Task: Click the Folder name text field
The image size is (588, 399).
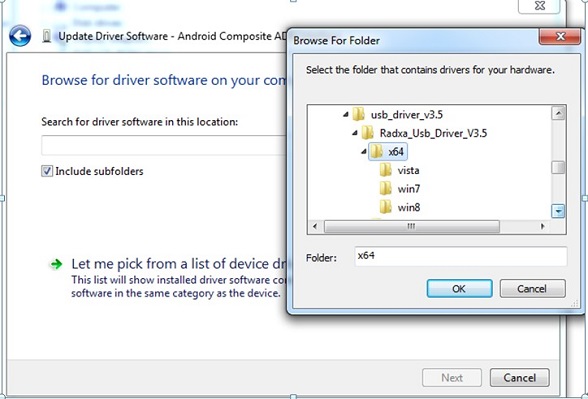Action: [x=460, y=256]
